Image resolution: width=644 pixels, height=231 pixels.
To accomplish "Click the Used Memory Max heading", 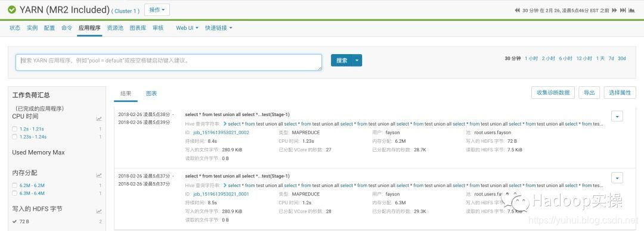I will coord(38,152).
